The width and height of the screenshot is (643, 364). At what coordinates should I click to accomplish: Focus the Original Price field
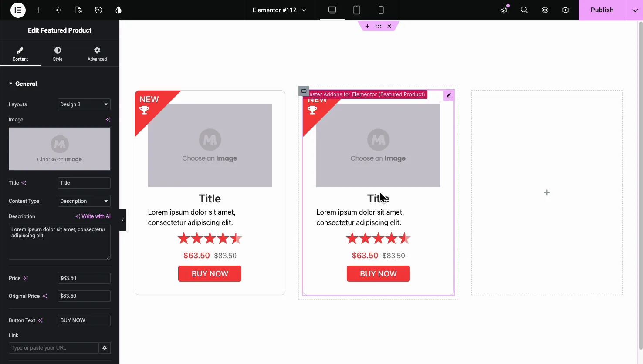click(84, 296)
